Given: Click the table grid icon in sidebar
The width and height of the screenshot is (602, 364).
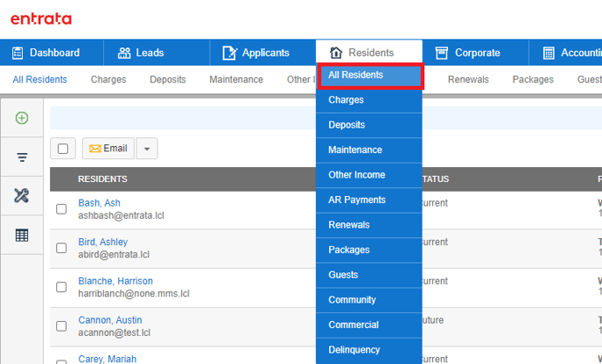Looking at the screenshot, I should 22,235.
